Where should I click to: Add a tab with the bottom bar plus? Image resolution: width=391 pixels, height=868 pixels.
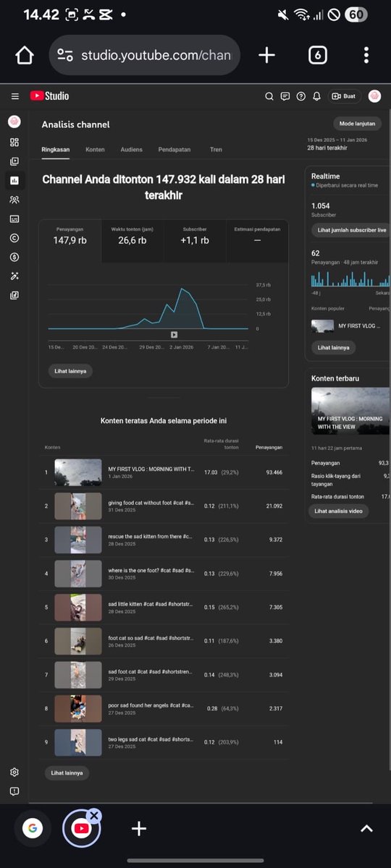point(139,828)
